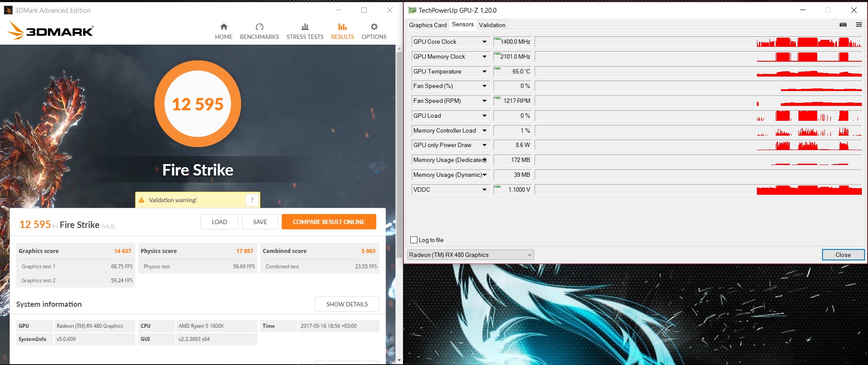This screenshot has height=365, width=868.
Task: Click the SAVE result button
Action: coord(260,222)
